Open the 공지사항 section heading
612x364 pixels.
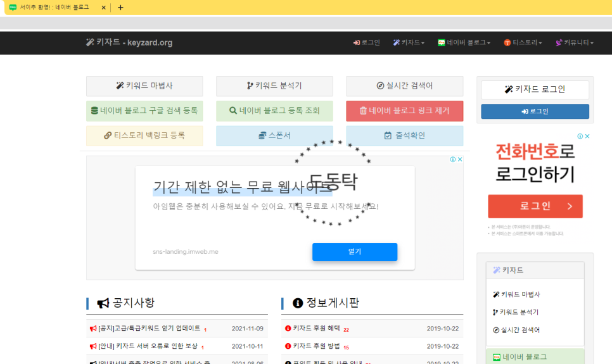(134, 303)
